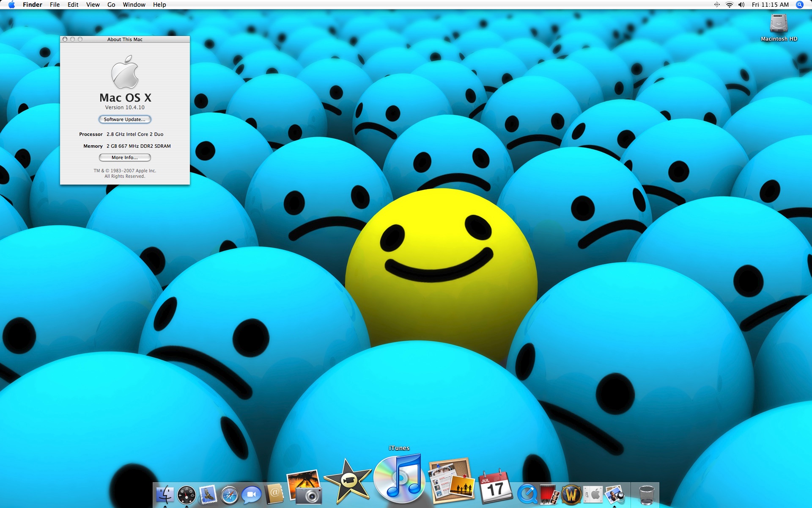Screen dimensions: 812x508
Task: Launch QuickTime Player from the Dock
Action: pos(527,494)
